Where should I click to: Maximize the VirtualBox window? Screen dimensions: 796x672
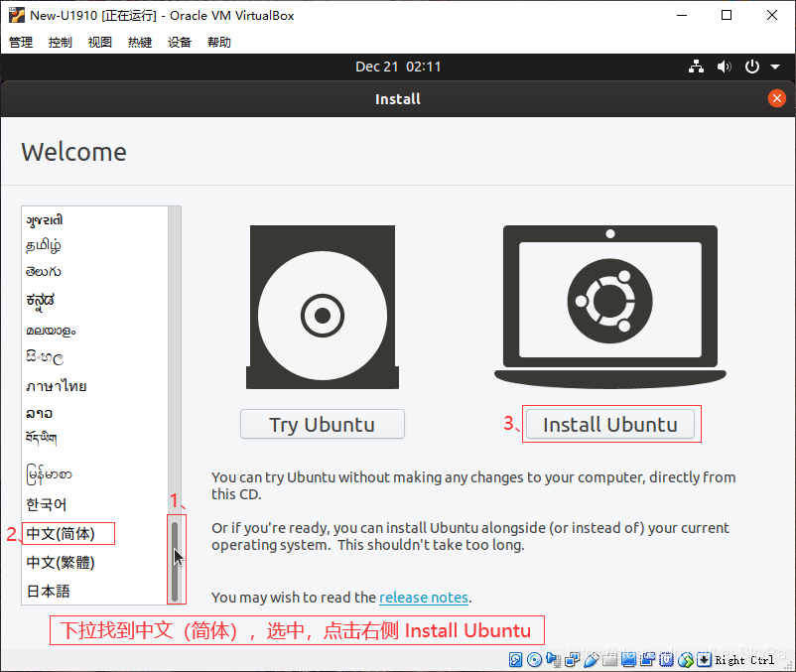(727, 15)
